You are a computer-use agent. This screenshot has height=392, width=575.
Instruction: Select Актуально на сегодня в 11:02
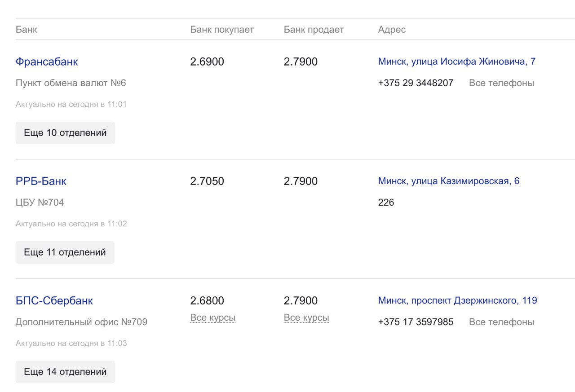pyautogui.click(x=71, y=224)
